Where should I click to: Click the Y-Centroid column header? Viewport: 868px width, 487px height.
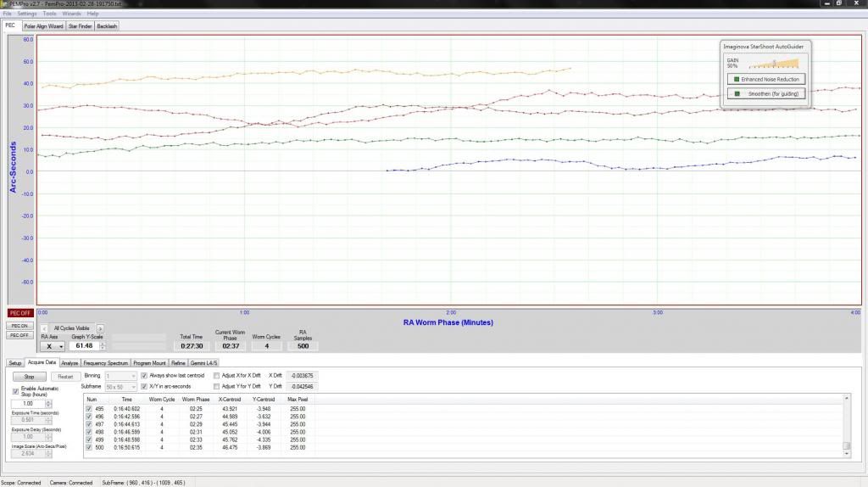click(x=264, y=400)
